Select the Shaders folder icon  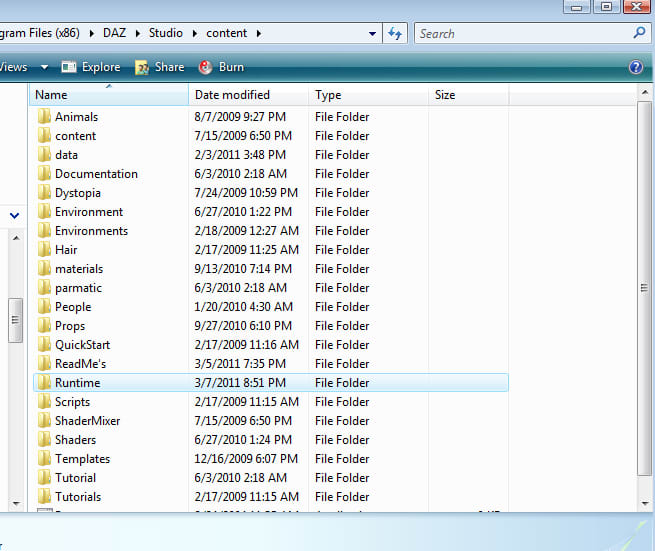pos(44,440)
